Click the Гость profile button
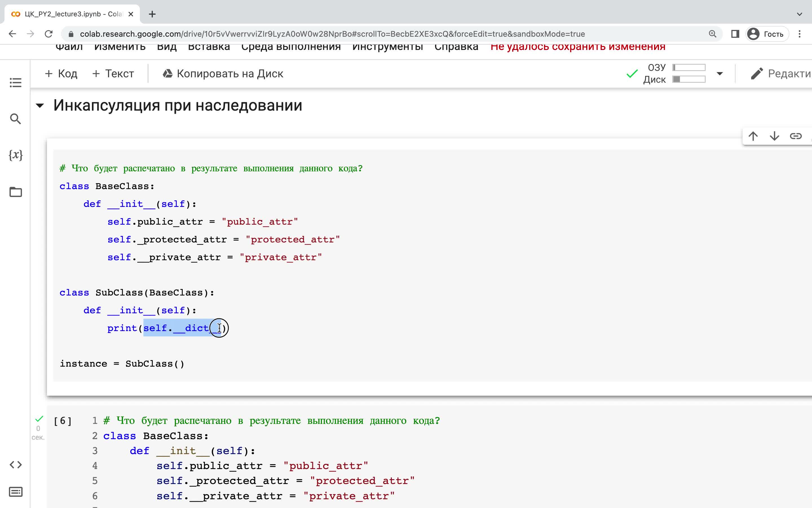The image size is (812, 508). click(x=767, y=34)
